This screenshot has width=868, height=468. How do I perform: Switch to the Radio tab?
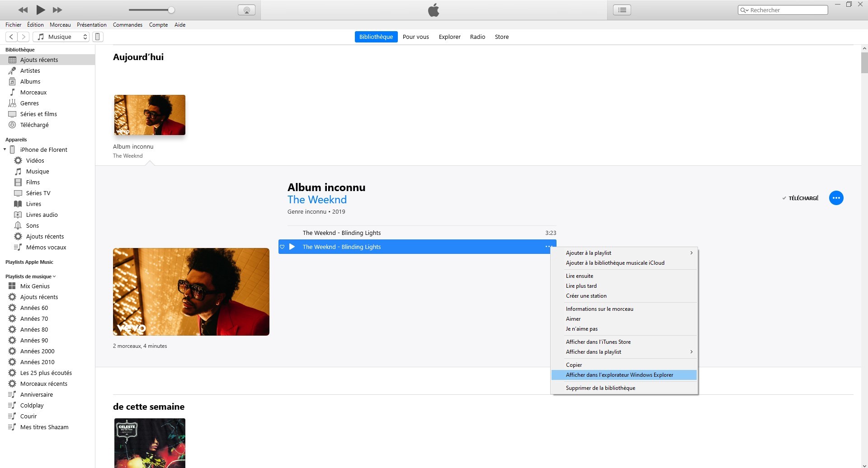coord(477,37)
